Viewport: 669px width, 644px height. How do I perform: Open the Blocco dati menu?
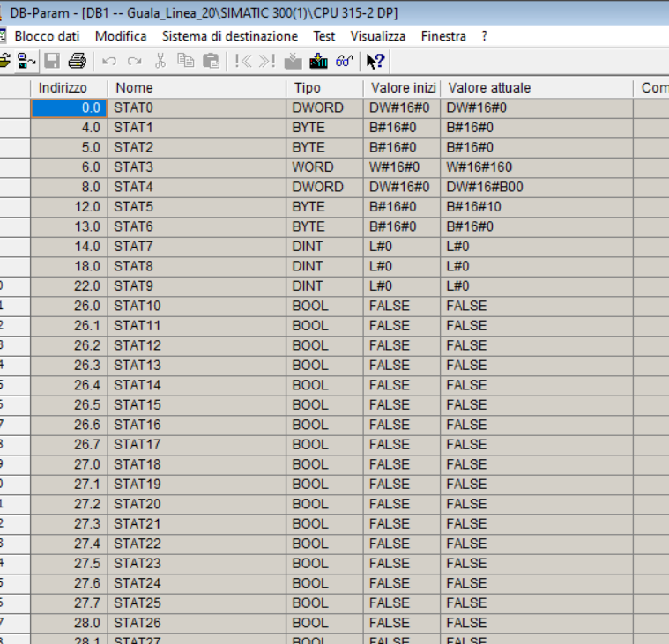click(x=47, y=36)
